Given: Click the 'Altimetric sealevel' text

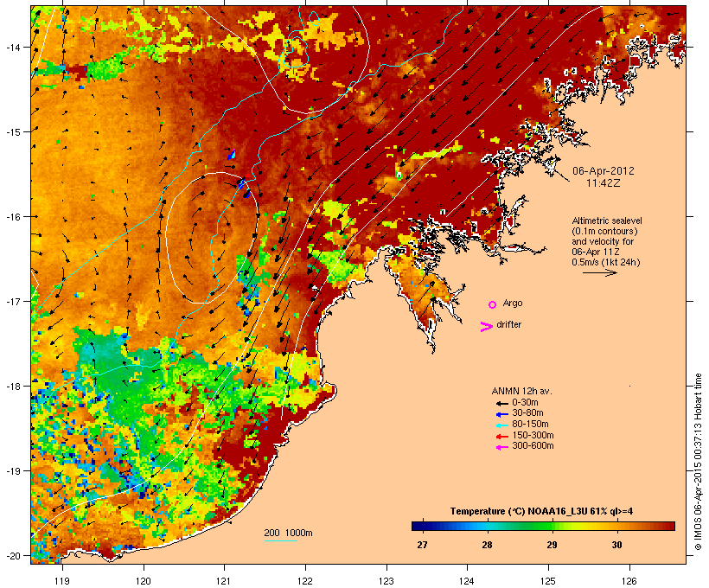Looking at the screenshot, I should [607, 220].
